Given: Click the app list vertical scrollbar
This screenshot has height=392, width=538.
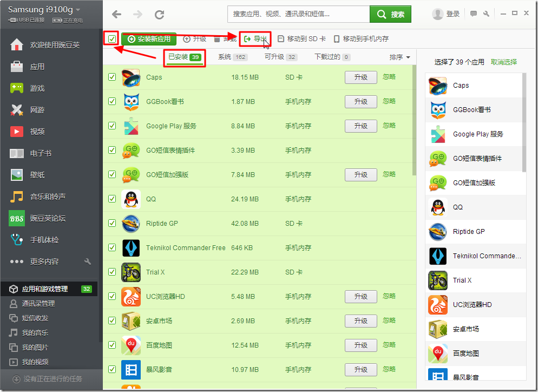Looking at the screenshot, I should (414, 120).
